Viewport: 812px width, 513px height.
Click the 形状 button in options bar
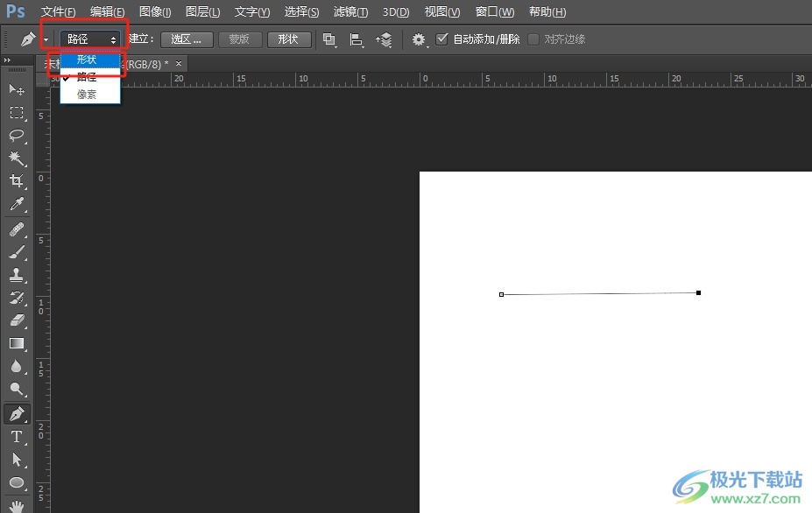click(x=288, y=39)
